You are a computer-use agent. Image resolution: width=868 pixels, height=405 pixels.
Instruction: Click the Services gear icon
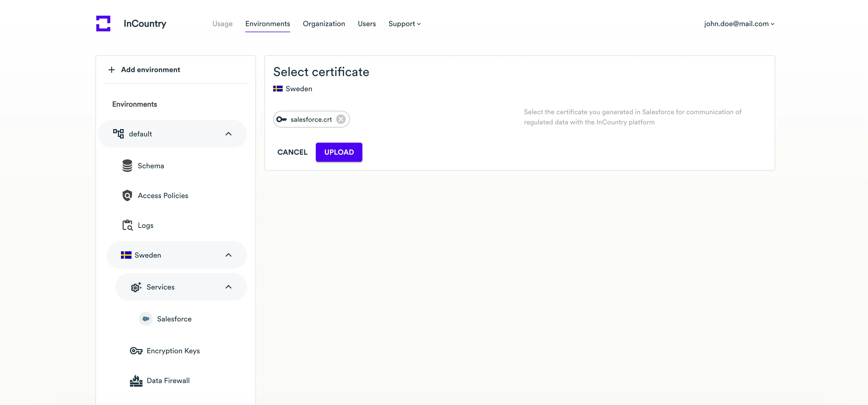[136, 287]
